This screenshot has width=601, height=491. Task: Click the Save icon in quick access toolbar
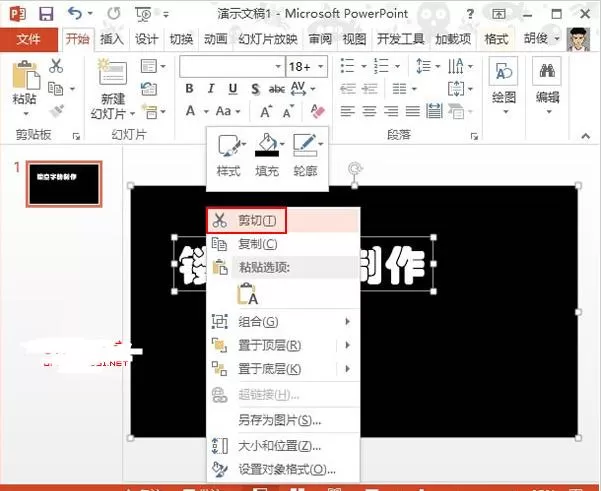click(46, 14)
